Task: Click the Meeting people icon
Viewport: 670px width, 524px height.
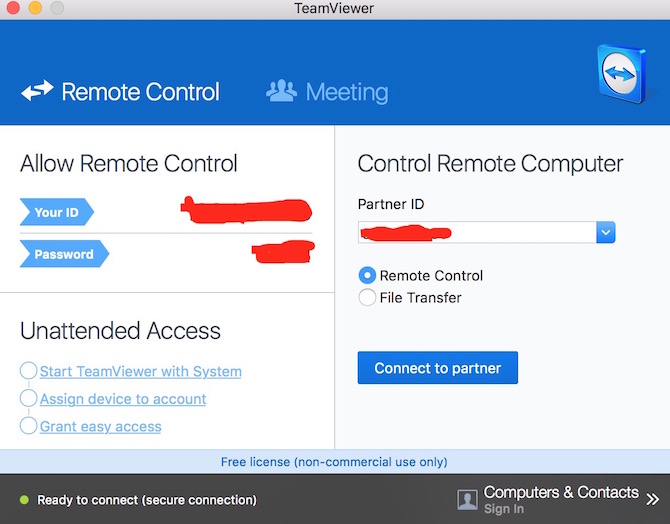Action: pos(281,92)
